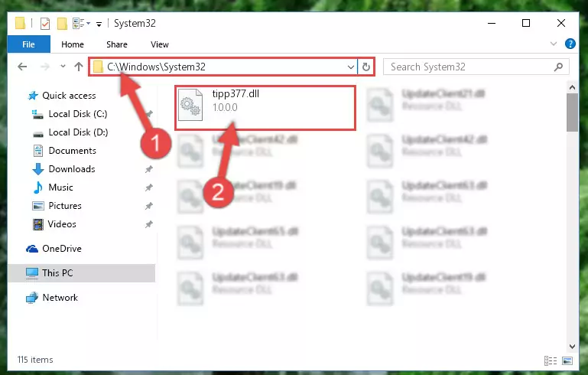
Task: Refresh the System32 folder view
Action: [x=366, y=67]
